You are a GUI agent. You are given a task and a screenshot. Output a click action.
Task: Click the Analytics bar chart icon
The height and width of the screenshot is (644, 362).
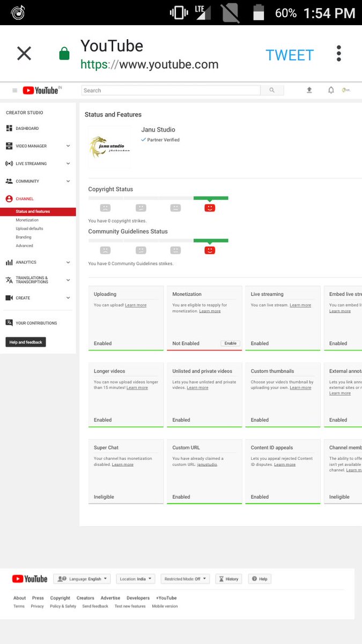(9, 262)
